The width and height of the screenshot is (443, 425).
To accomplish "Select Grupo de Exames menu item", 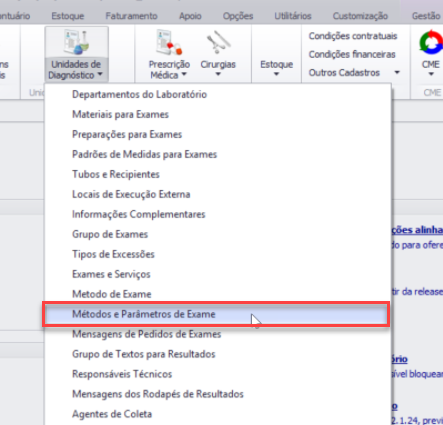I will (218, 235).
